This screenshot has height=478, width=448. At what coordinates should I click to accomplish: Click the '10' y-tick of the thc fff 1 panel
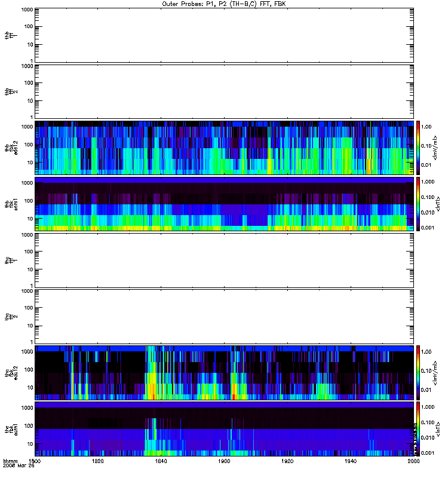pos(30,269)
